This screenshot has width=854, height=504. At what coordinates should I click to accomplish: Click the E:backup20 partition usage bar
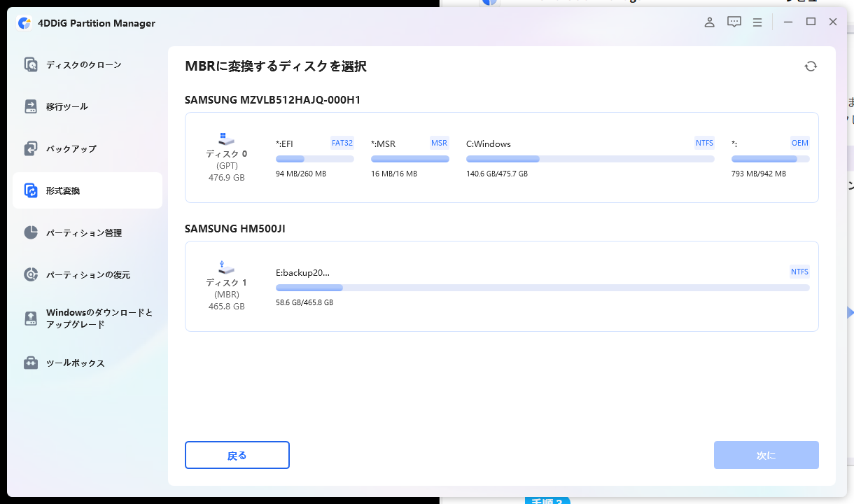click(542, 288)
